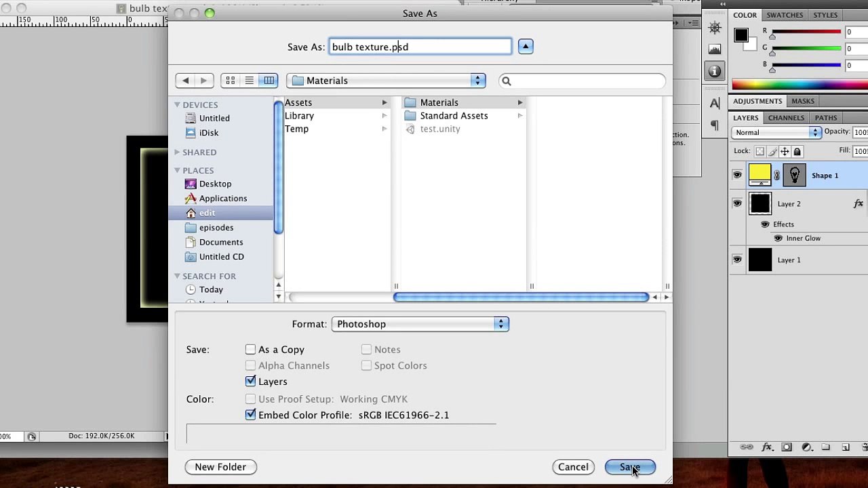The height and width of the screenshot is (488, 868).
Task: Switch to the Swatches tab
Action: tap(785, 15)
